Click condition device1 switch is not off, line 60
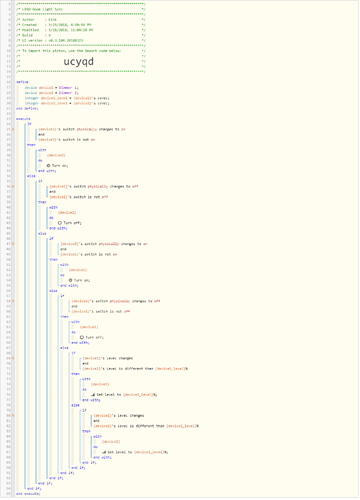Screen dimensions: 360x500 (101, 311)
